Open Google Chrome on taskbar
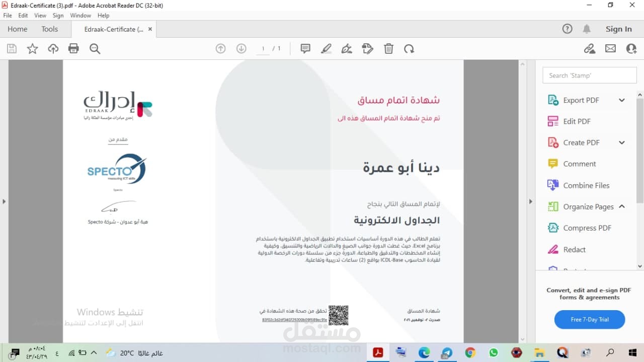Image resolution: width=644 pixels, height=362 pixels. (470, 353)
